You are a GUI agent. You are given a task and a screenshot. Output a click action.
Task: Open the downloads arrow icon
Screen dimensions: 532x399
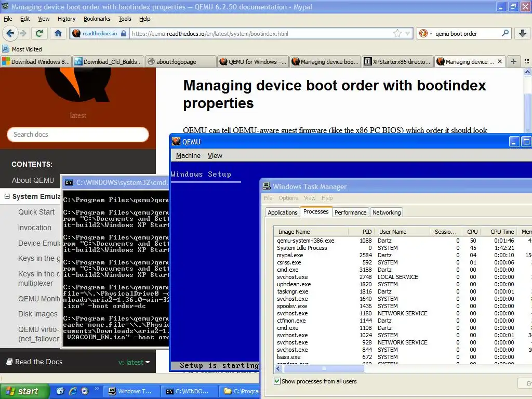[523, 33]
